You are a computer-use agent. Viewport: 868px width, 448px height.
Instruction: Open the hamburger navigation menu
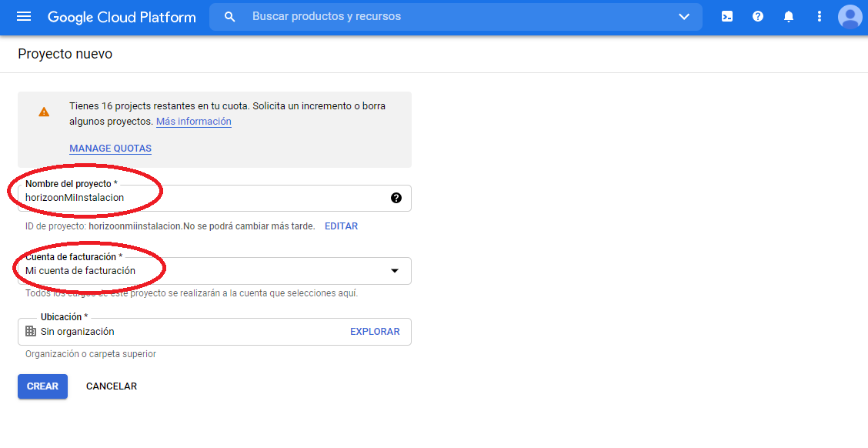[x=24, y=17]
